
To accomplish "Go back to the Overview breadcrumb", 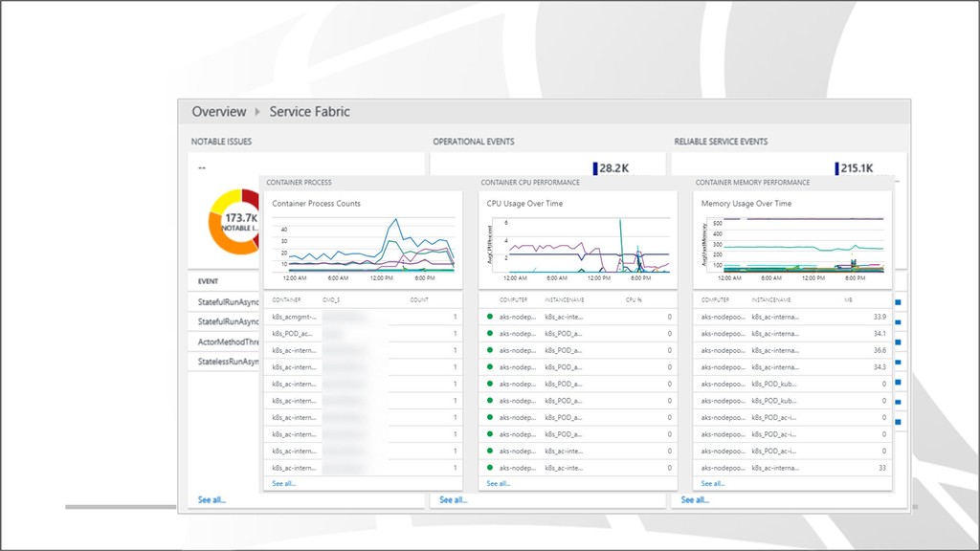I will click(219, 112).
